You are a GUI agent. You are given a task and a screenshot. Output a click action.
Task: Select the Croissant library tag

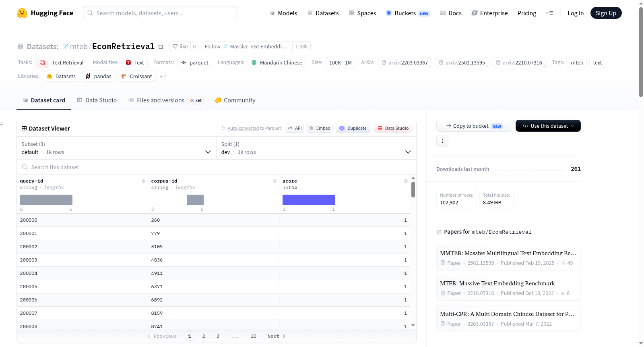coord(137,76)
